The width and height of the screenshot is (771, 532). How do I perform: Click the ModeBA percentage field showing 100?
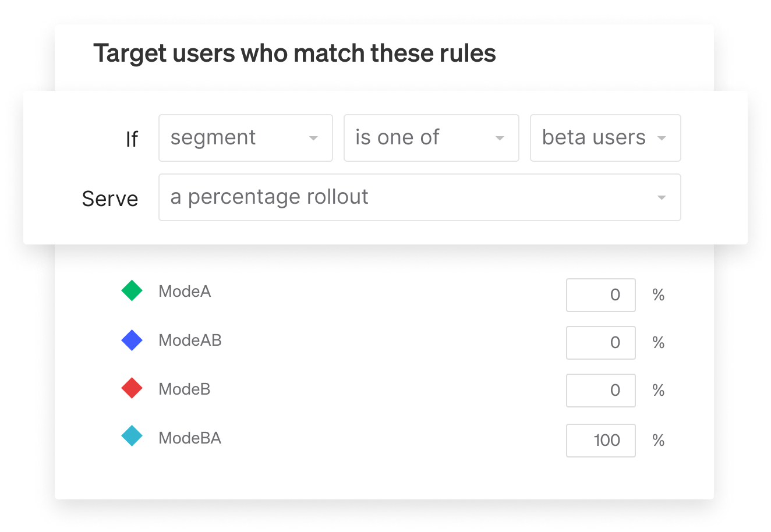tap(600, 441)
